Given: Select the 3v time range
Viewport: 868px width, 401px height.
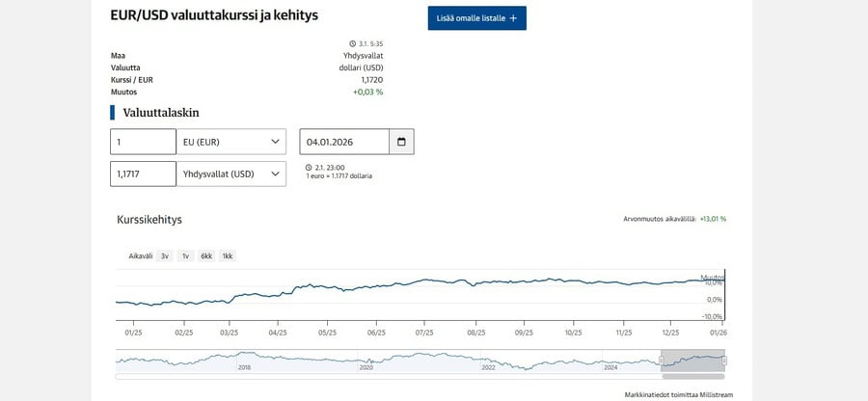Looking at the screenshot, I should pos(165,256).
